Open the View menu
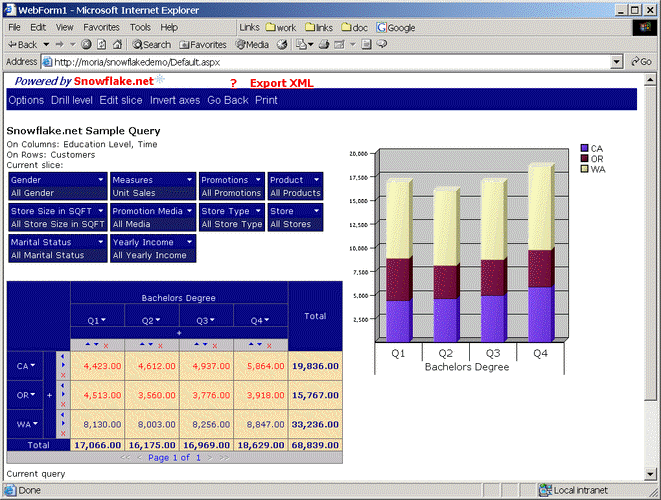Screen dimensions: 661x500 [x=64, y=27]
